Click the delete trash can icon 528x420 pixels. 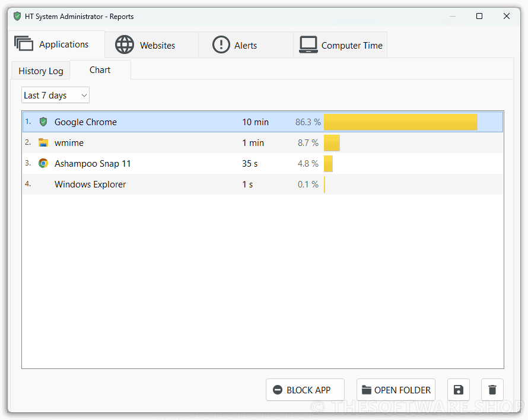(x=492, y=390)
